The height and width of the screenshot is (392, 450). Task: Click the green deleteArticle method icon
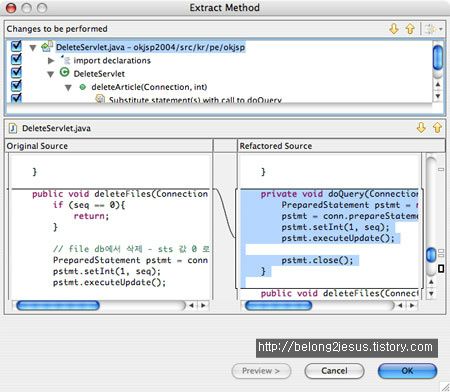[x=83, y=87]
